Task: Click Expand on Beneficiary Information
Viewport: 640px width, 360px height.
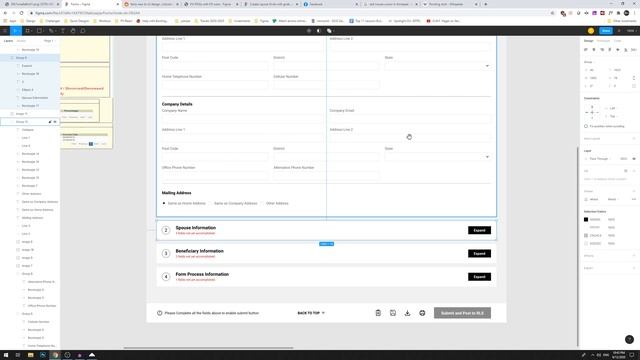Action: pyautogui.click(x=479, y=253)
